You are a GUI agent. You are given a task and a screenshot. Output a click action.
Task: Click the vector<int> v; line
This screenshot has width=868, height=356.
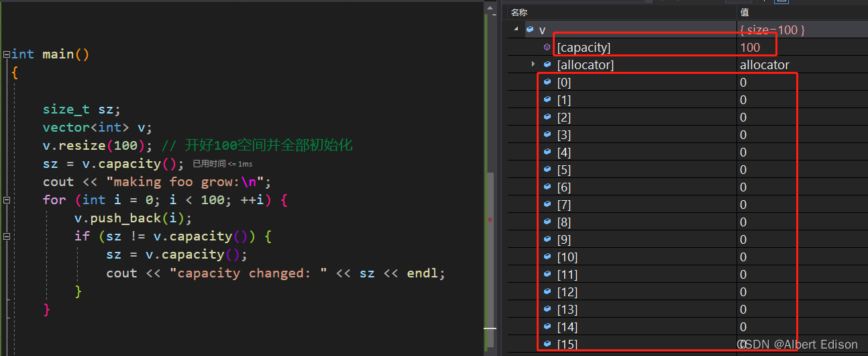pos(97,128)
